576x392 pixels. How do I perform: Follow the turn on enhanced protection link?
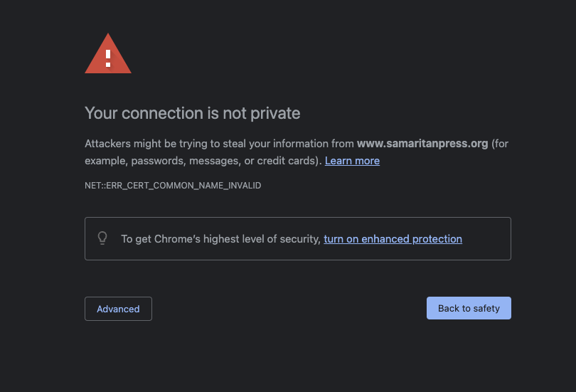click(393, 239)
